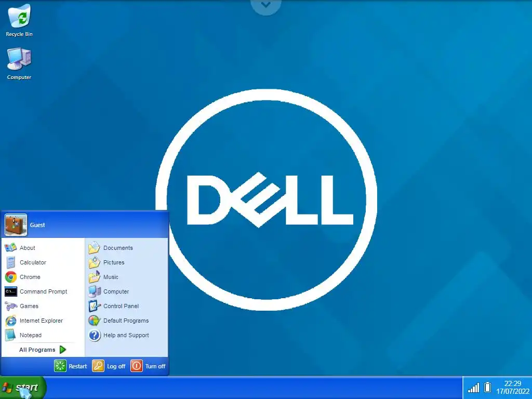
Task: Open Command Prompt via its black icon
Action: pos(10,291)
